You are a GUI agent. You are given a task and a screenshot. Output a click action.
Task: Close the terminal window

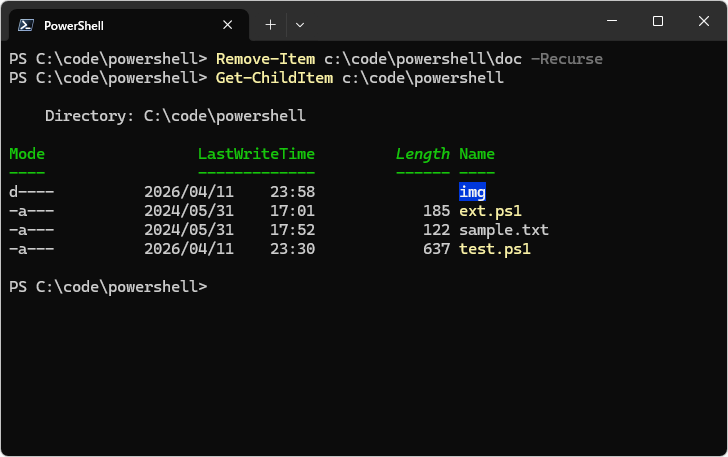[704, 21]
